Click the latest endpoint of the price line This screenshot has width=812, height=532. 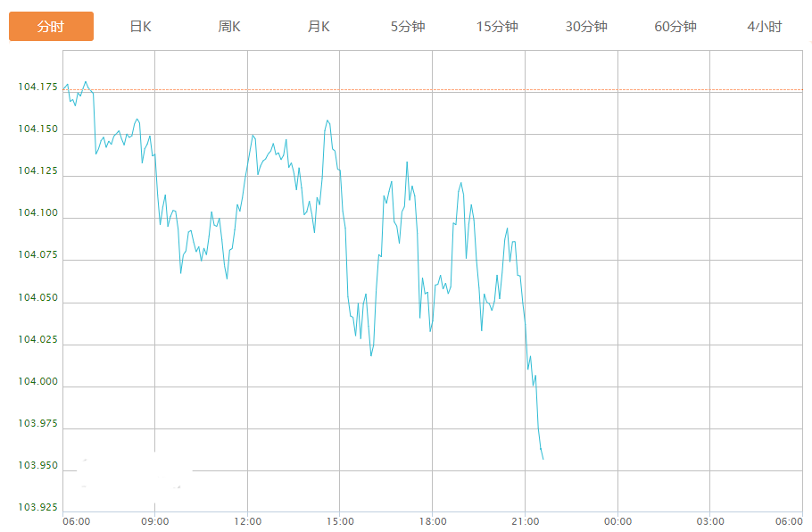pos(543,460)
